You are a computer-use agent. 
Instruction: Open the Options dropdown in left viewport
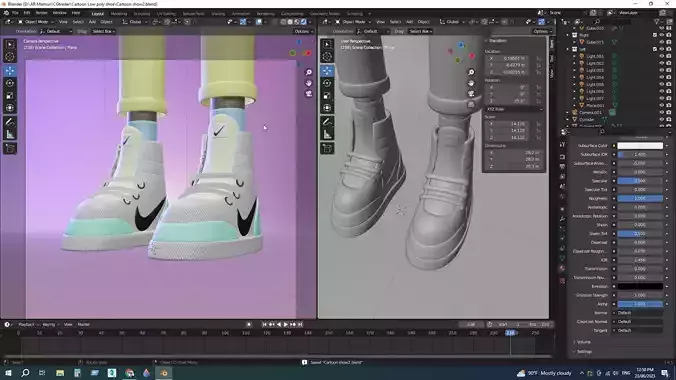point(304,31)
